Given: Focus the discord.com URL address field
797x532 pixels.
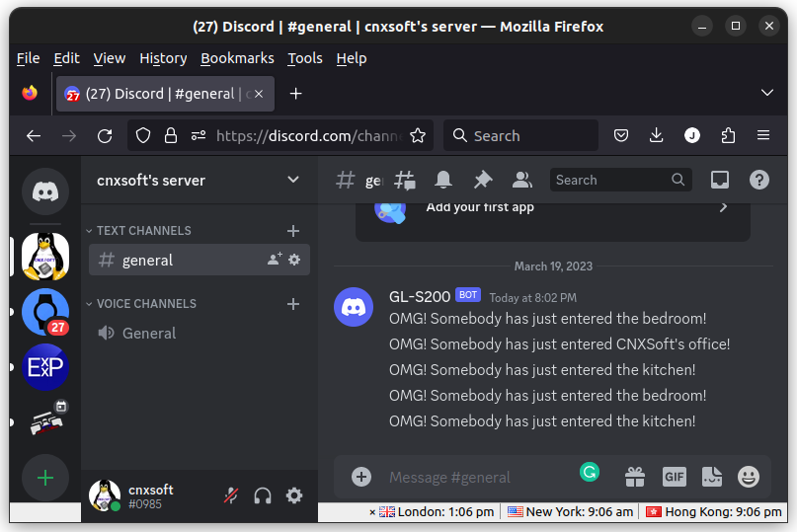Looking at the screenshot, I should pyautogui.click(x=308, y=135).
